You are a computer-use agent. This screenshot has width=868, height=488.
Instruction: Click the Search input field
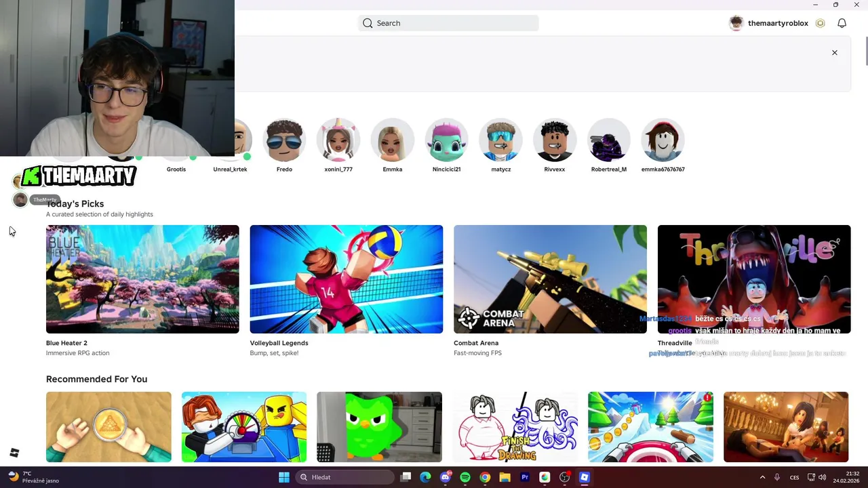click(448, 23)
